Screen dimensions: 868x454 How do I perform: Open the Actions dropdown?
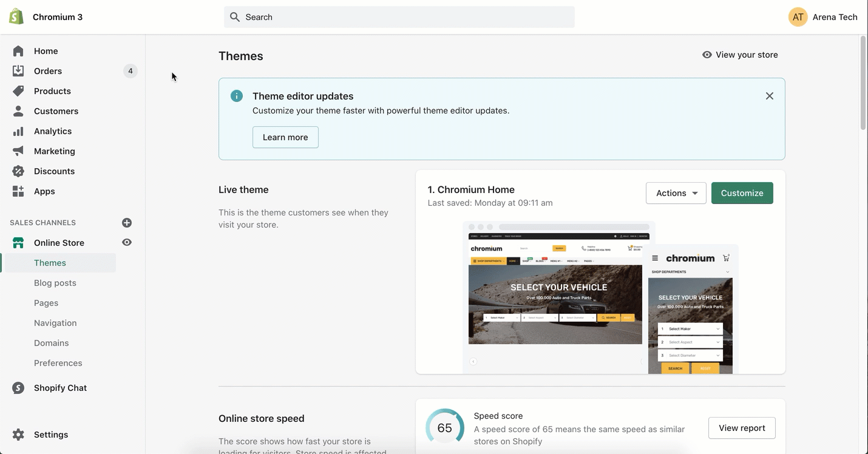tap(676, 193)
